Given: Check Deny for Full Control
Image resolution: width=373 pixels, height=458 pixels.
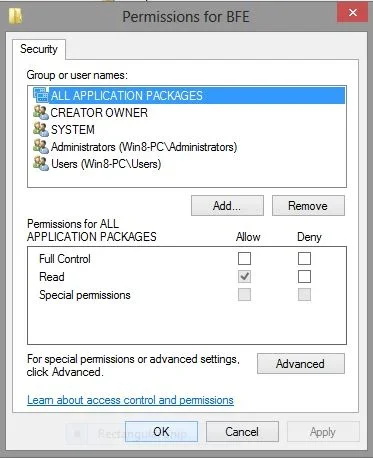Looking at the screenshot, I should (304, 258).
